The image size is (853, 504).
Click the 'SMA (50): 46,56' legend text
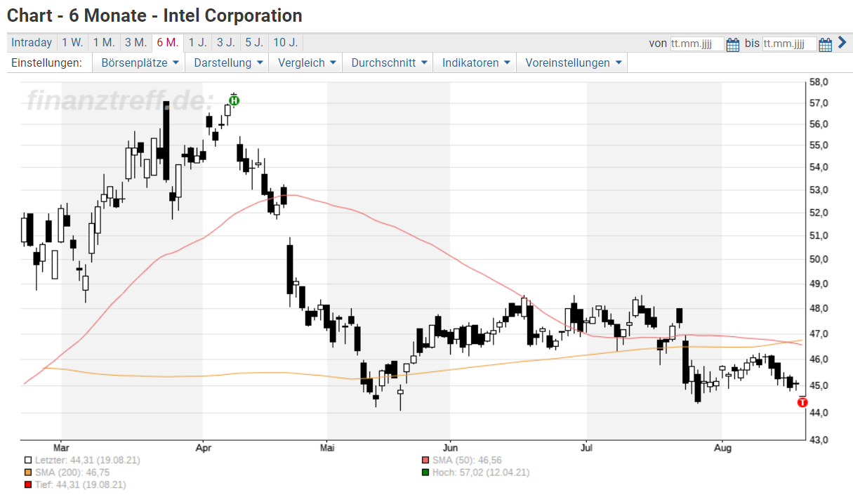coord(468,460)
